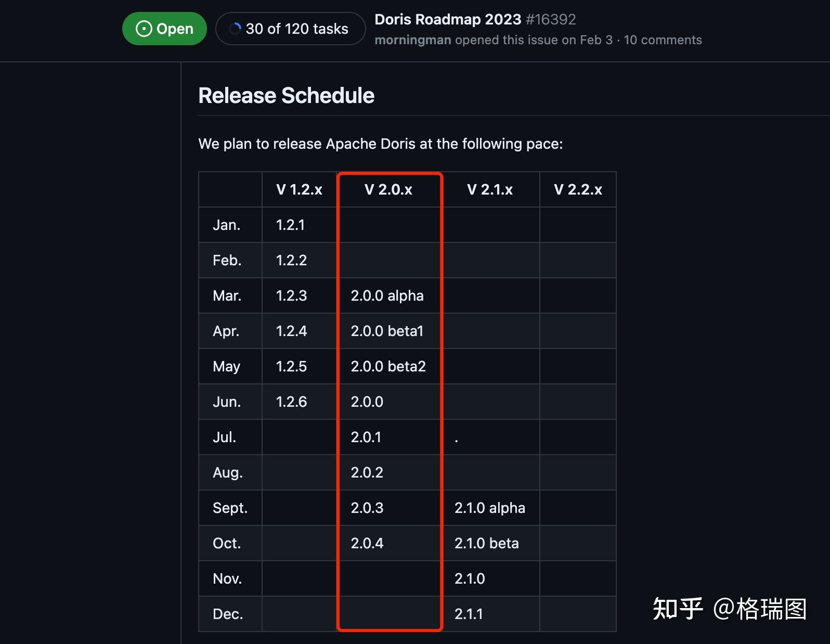Click the 2.1.0 beta table cell

pos(486,543)
